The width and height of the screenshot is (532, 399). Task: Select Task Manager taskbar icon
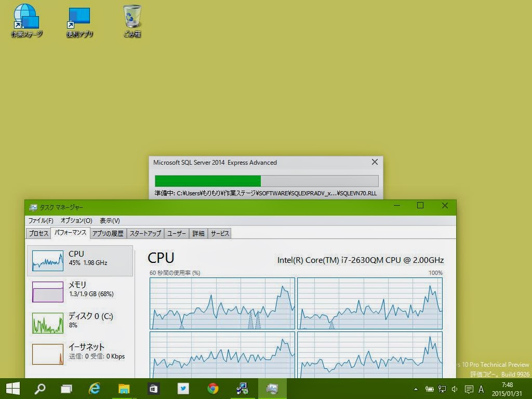click(272, 389)
